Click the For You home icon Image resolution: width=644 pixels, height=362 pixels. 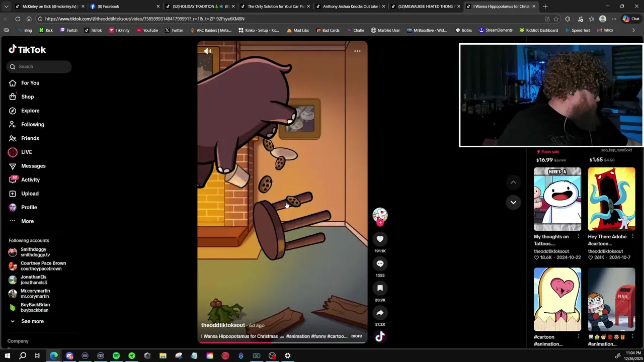(13, 83)
